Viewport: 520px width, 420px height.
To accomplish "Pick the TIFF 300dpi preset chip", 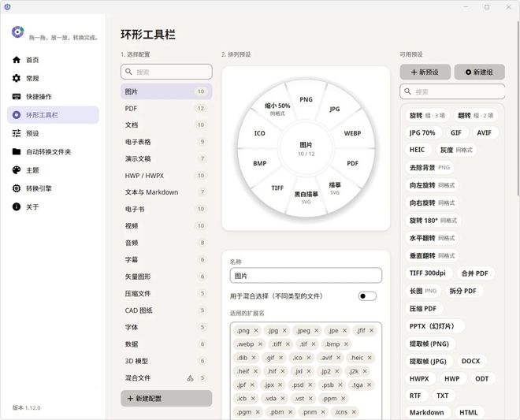I will pos(428,273).
